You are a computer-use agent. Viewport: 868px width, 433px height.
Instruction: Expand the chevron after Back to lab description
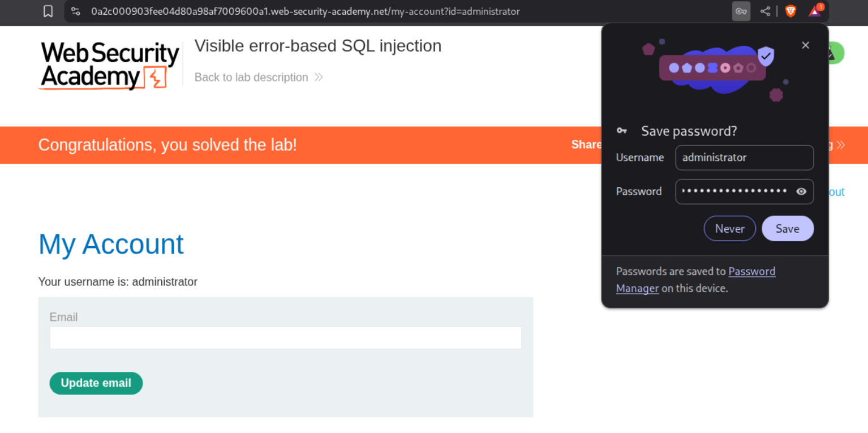[x=318, y=77]
